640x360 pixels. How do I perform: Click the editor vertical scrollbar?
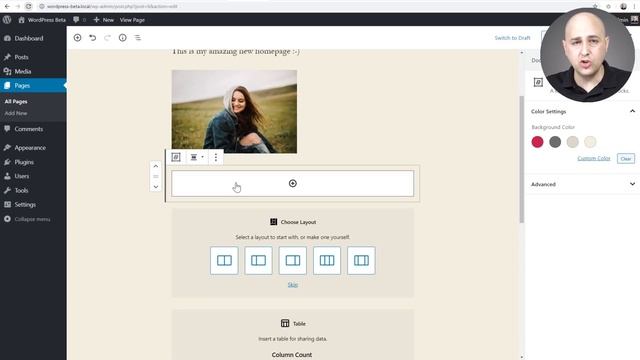pyautogui.click(x=522, y=159)
